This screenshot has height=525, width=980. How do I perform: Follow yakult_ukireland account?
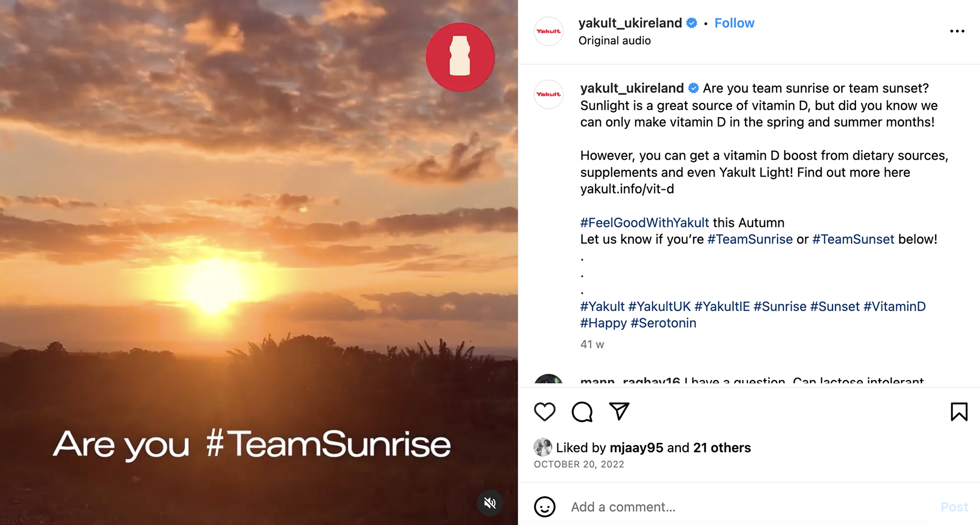pyautogui.click(x=734, y=23)
